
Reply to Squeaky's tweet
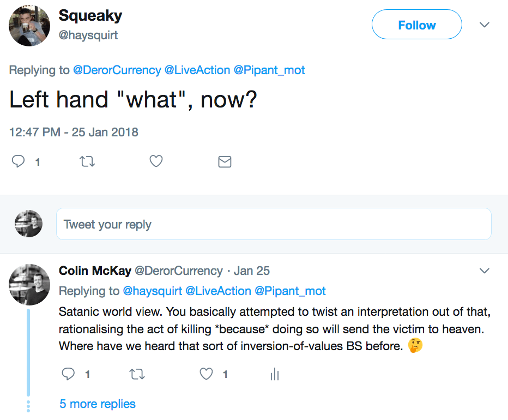tap(19, 161)
